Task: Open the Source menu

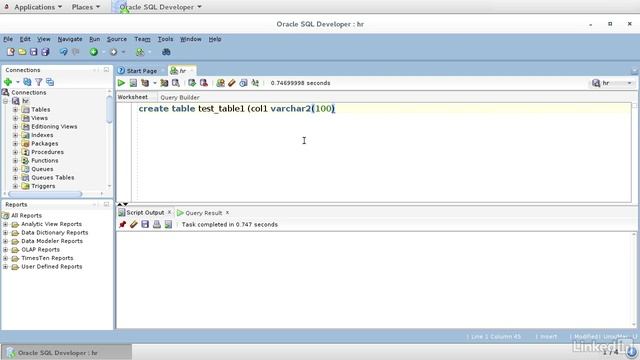Action: [117, 39]
